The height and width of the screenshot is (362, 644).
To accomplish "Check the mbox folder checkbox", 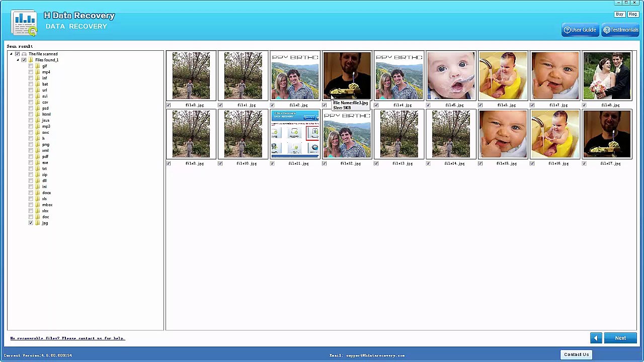I will (x=31, y=205).
